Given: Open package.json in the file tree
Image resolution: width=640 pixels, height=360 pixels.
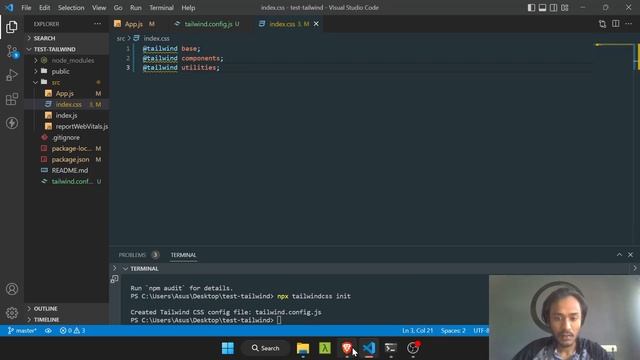Looking at the screenshot, I should click(x=67, y=160).
